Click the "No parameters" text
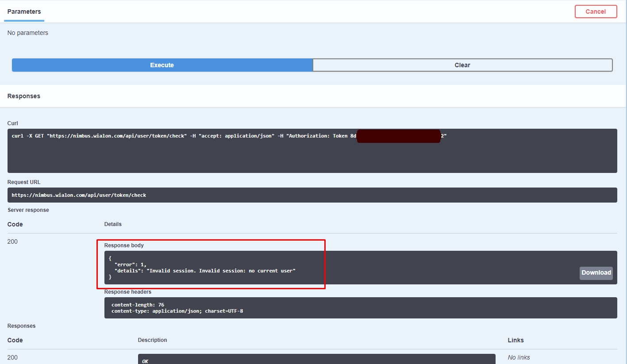The height and width of the screenshot is (364, 627). tap(28, 33)
